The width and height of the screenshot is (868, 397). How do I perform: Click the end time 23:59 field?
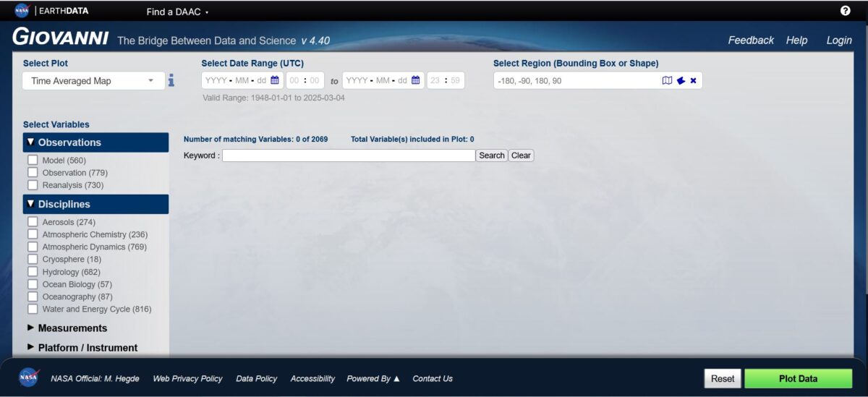pyautogui.click(x=446, y=81)
